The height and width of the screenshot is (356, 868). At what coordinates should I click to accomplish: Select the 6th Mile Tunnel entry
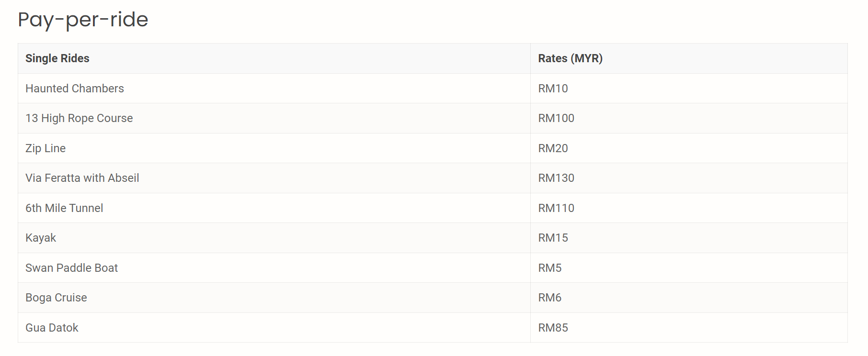[64, 208]
